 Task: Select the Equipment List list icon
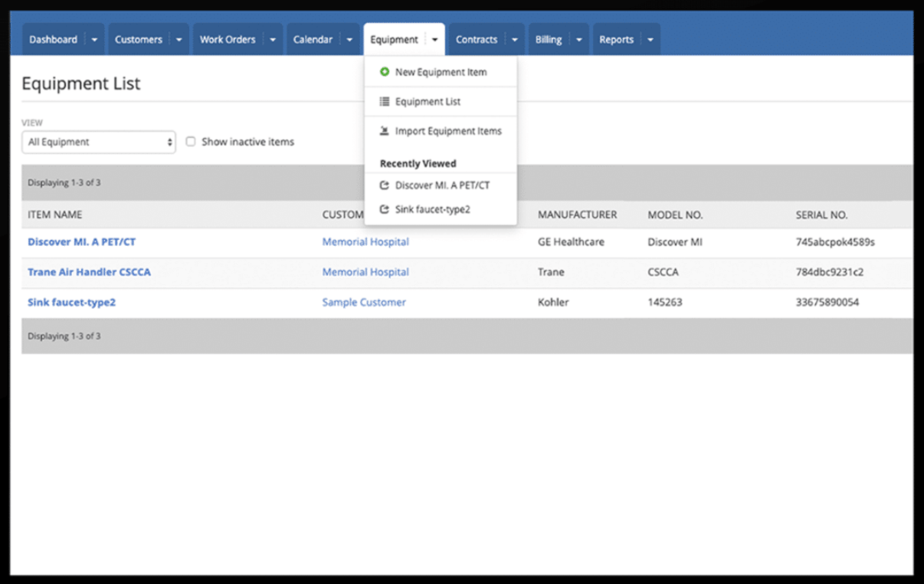[385, 101]
